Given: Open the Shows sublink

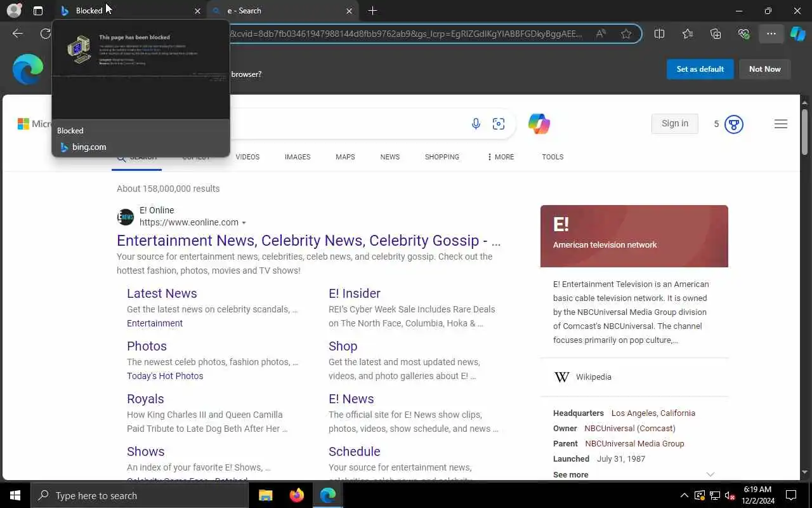Looking at the screenshot, I should point(145,451).
